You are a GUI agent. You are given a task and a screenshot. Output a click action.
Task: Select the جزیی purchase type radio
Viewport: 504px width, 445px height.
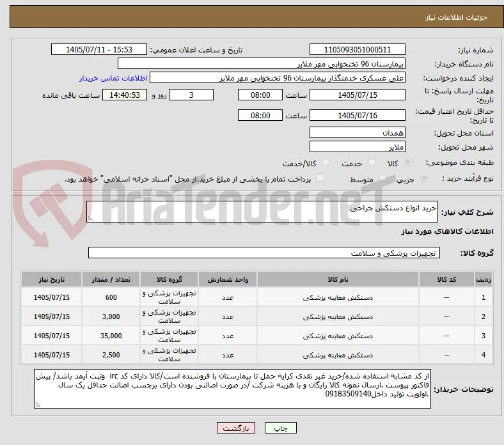[x=424, y=178]
